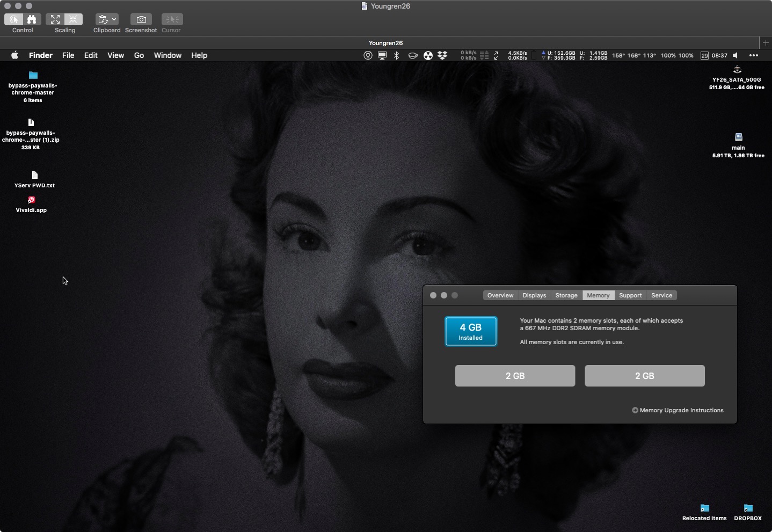Click the temperature readings 158° 168° 113°
The height and width of the screenshot is (532, 772).
tap(634, 55)
